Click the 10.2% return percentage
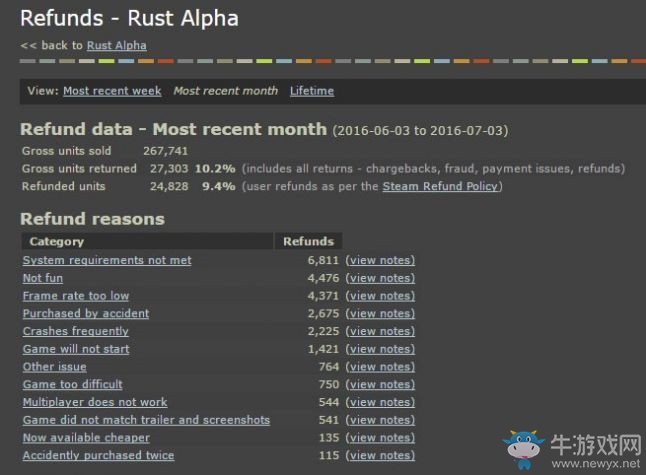This screenshot has width=646, height=475. [x=215, y=168]
